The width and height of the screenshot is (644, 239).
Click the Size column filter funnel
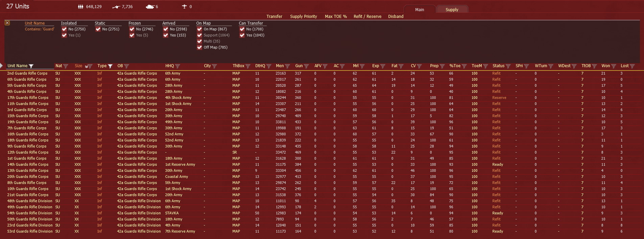pyautogui.click(x=90, y=66)
